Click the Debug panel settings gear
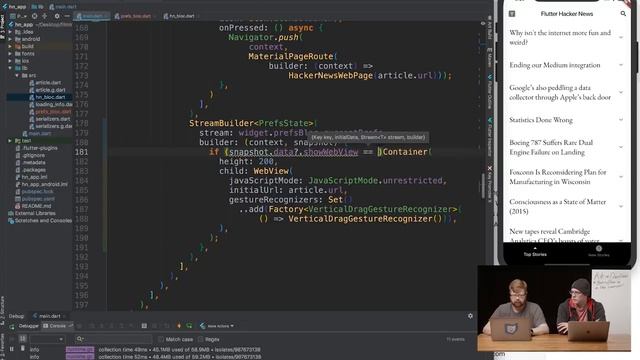This screenshot has height=360, width=640. point(470,316)
